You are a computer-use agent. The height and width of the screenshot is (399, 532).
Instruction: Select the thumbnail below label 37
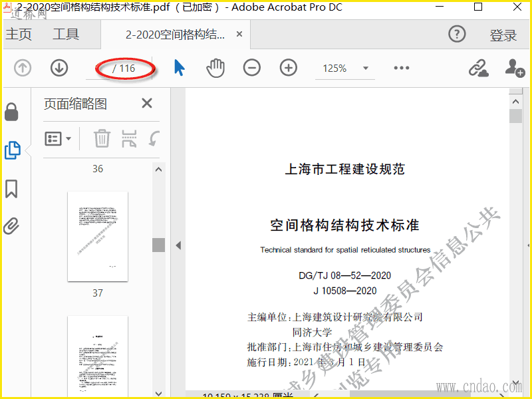coord(98,356)
